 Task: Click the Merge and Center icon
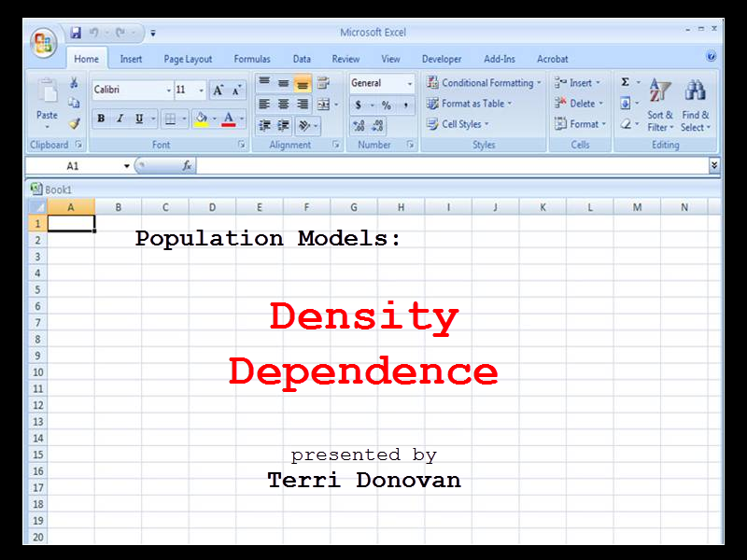pyautogui.click(x=323, y=104)
